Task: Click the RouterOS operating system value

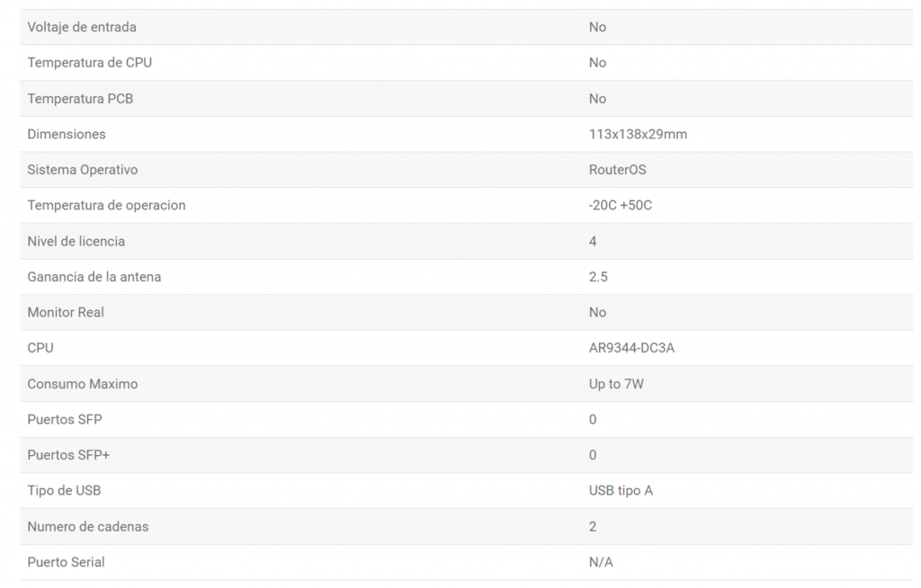Action: point(617,170)
